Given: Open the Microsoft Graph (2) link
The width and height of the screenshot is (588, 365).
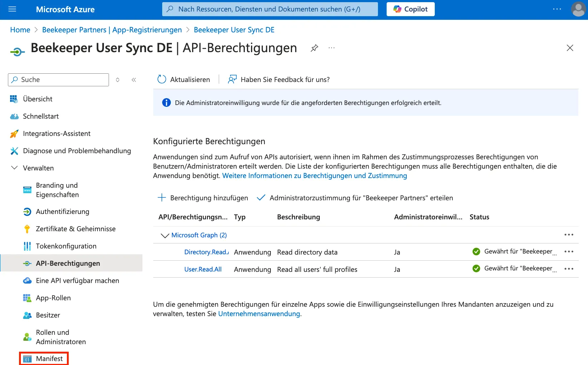Looking at the screenshot, I should coord(199,235).
